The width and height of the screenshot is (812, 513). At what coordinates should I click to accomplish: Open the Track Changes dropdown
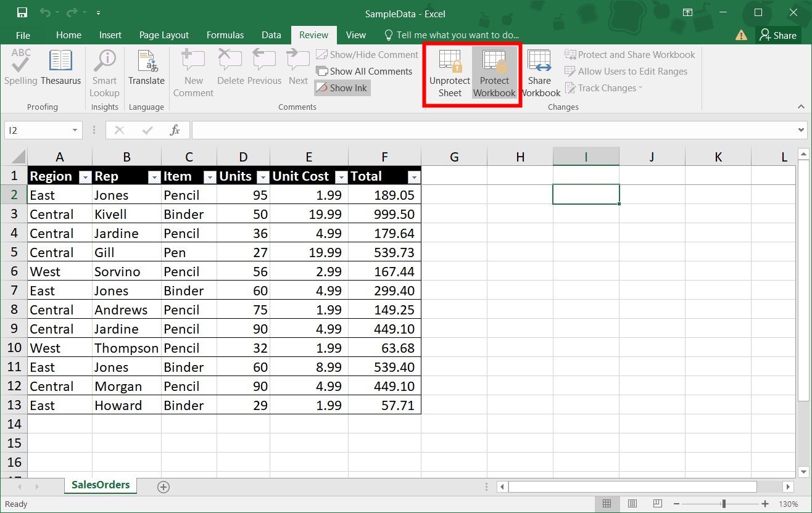point(603,88)
